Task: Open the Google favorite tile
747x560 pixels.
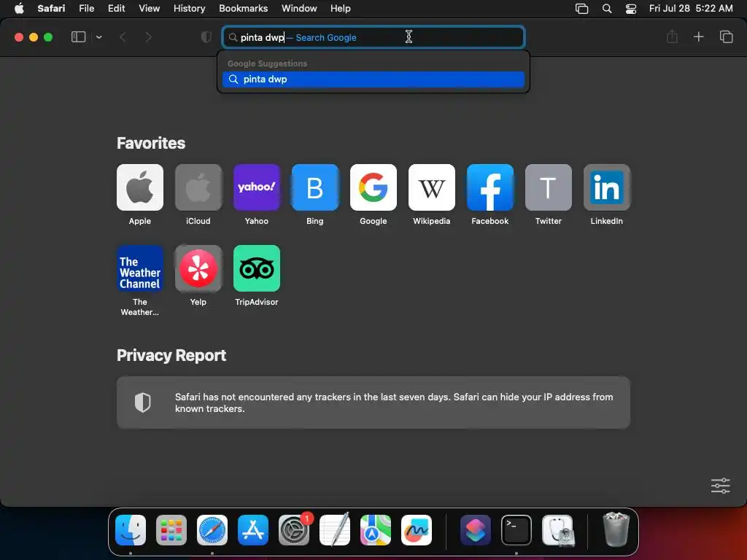Action: coord(373,187)
